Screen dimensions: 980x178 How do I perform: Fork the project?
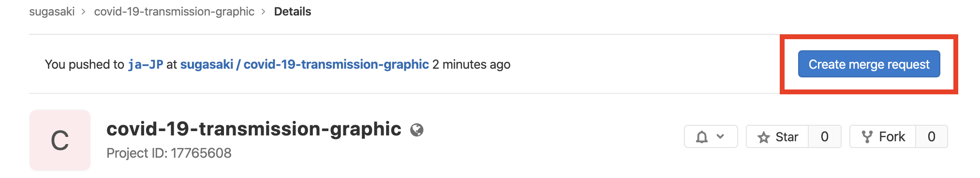883,137
